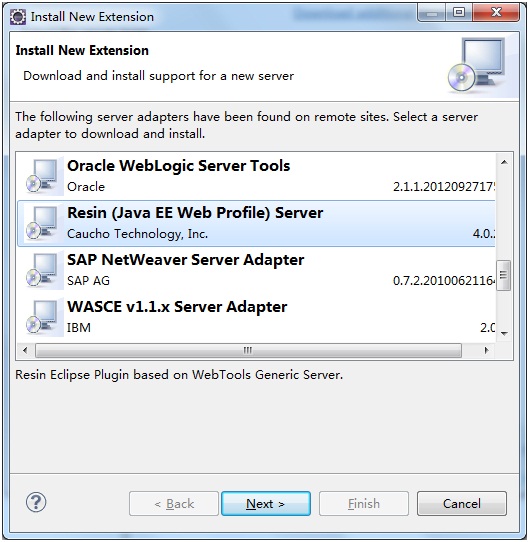
Task: Click the Oracle WebLogic Server Tools icon
Action: click(43, 176)
